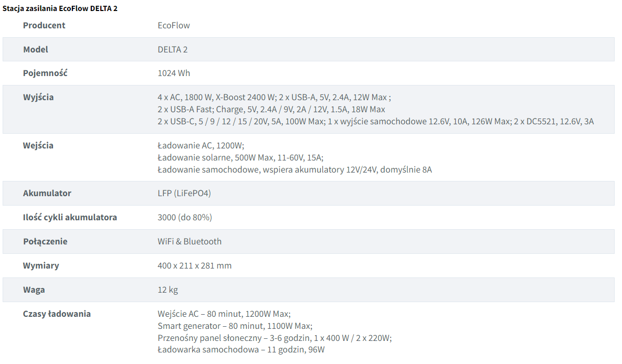
Task: Click the heading Stacja zasilania EcoFlow DELTA 2
Action: click(60, 8)
